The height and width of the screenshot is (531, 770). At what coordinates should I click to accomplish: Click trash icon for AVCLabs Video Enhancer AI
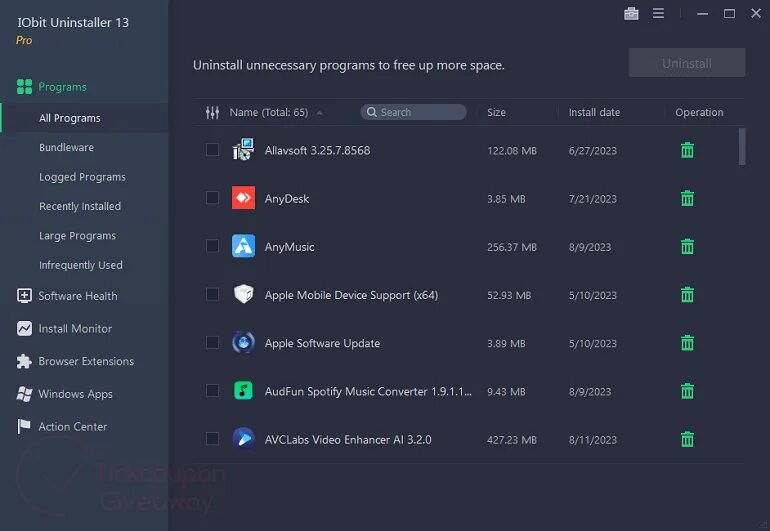point(687,439)
